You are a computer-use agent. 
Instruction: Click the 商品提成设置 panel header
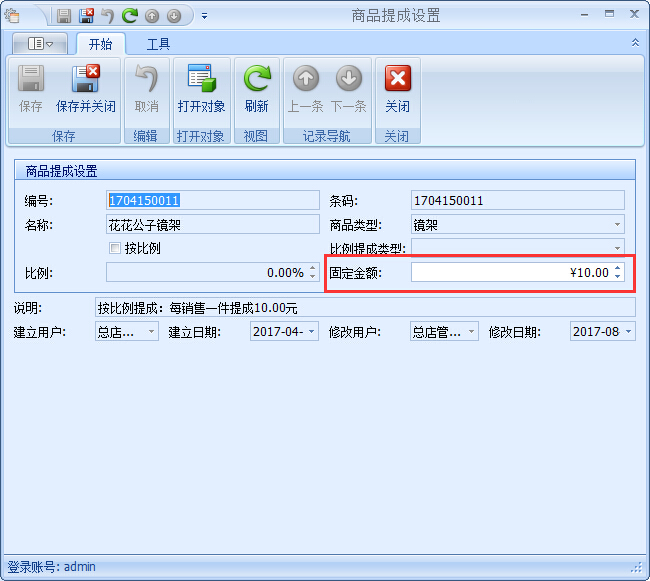325,171
